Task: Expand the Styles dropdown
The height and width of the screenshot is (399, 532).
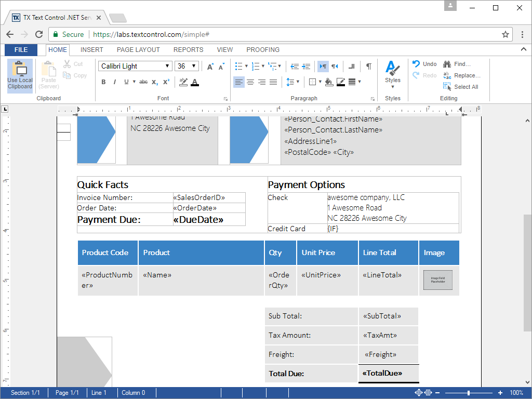Action: point(393,75)
